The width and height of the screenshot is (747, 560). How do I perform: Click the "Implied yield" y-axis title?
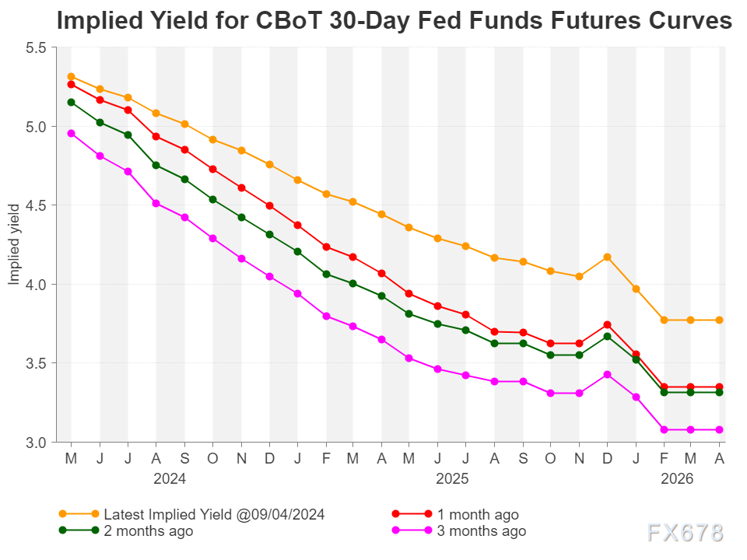tap(13, 244)
